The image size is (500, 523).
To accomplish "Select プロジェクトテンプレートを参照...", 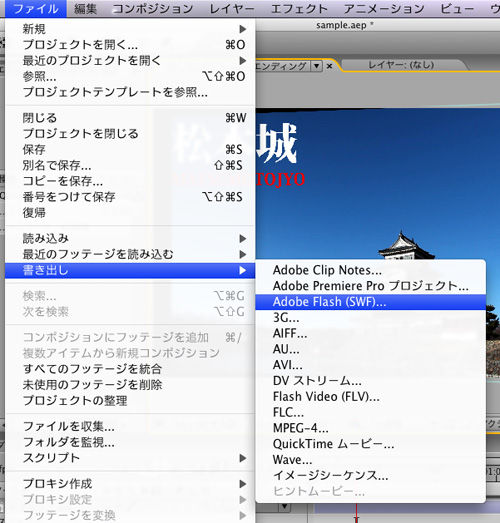I will [130, 92].
